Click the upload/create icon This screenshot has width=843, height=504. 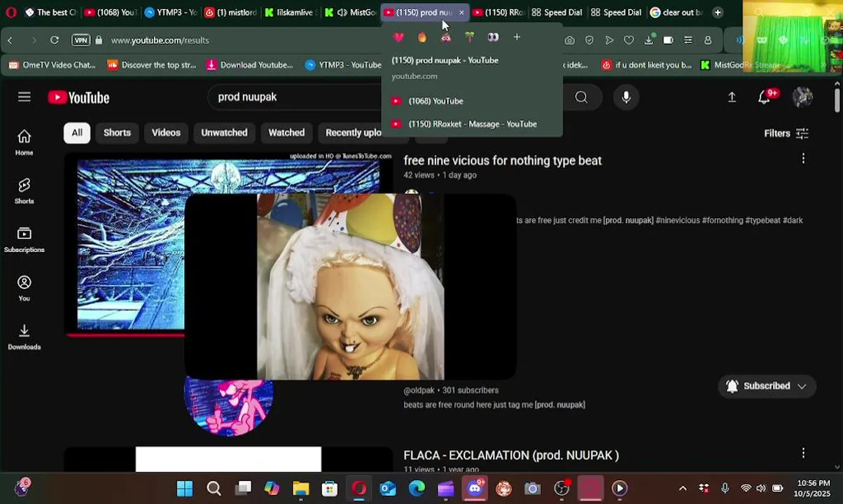point(732,97)
